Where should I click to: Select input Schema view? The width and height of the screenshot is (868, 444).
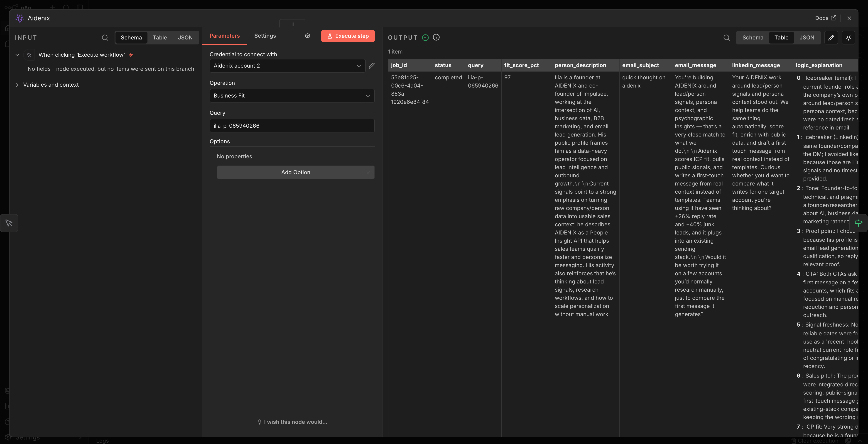click(x=131, y=37)
